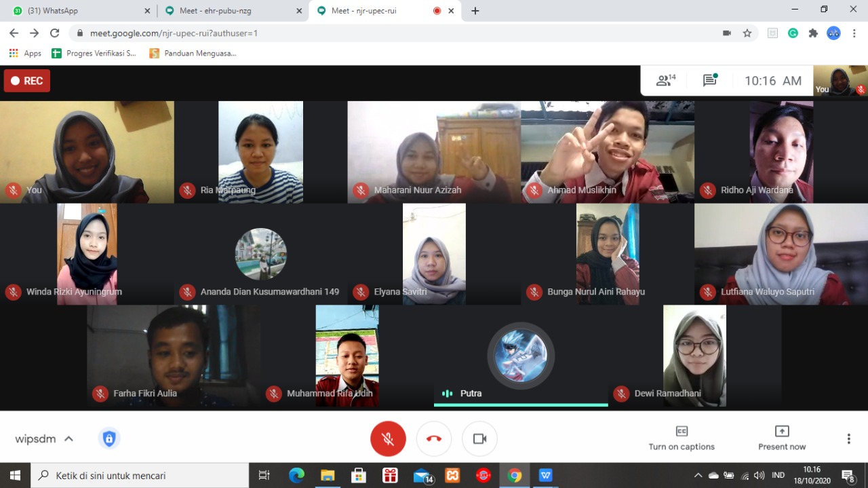Reload the Meet page
868x488 pixels.
pyautogui.click(x=55, y=33)
